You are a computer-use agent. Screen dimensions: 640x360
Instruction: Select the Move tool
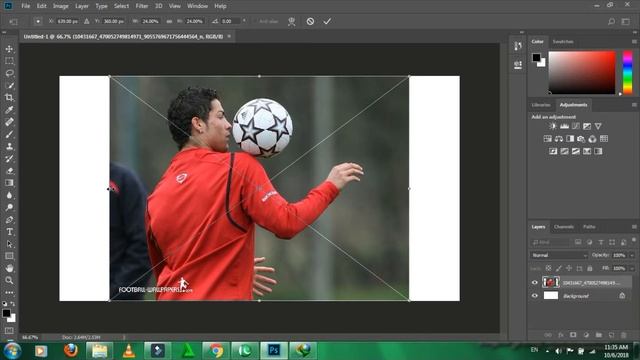[9, 49]
